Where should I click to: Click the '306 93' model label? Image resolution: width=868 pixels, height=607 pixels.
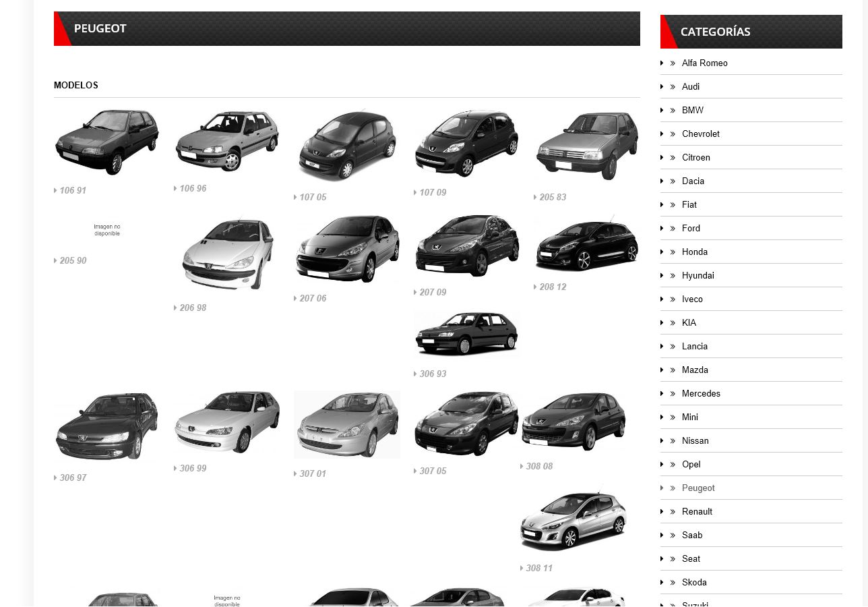click(433, 374)
